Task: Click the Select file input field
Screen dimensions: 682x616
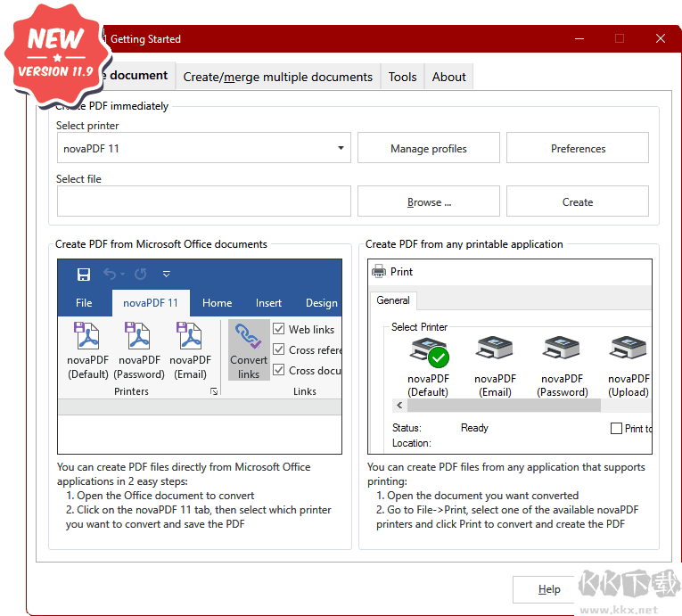Action: (204, 202)
